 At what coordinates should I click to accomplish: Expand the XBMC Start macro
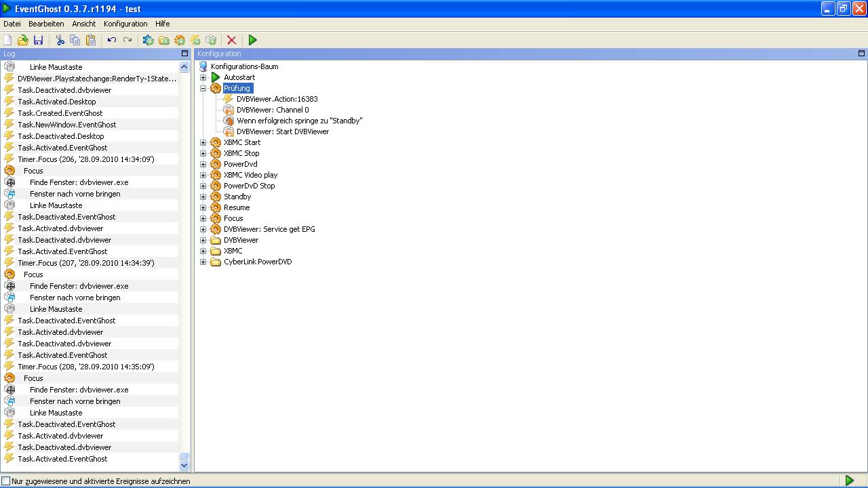pos(203,142)
